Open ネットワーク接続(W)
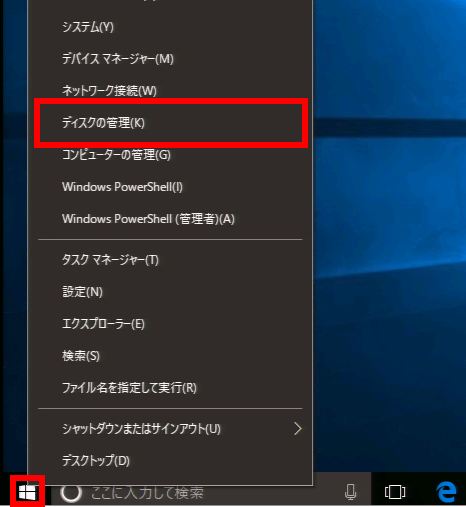 170,91
